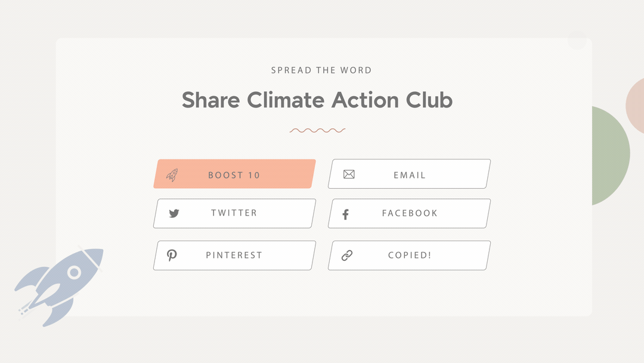Click the Twitter bird icon

[x=174, y=213]
